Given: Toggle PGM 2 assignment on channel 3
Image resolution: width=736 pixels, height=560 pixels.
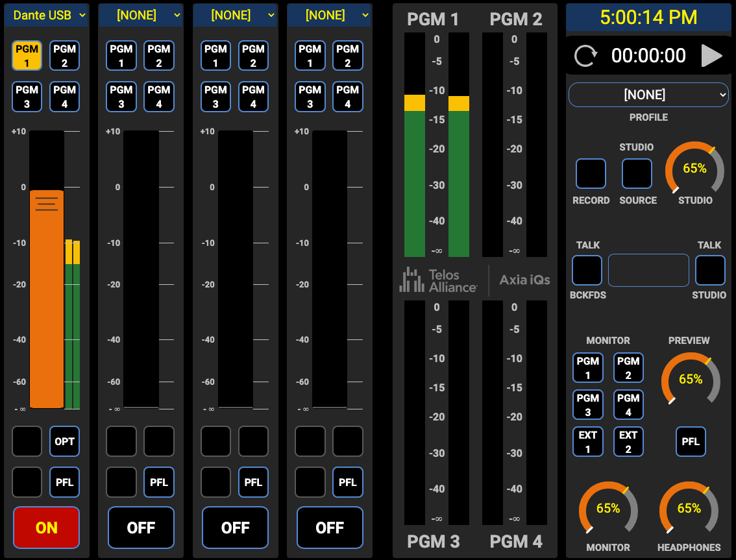Looking at the screenshot, I should [x=253, y=55].
